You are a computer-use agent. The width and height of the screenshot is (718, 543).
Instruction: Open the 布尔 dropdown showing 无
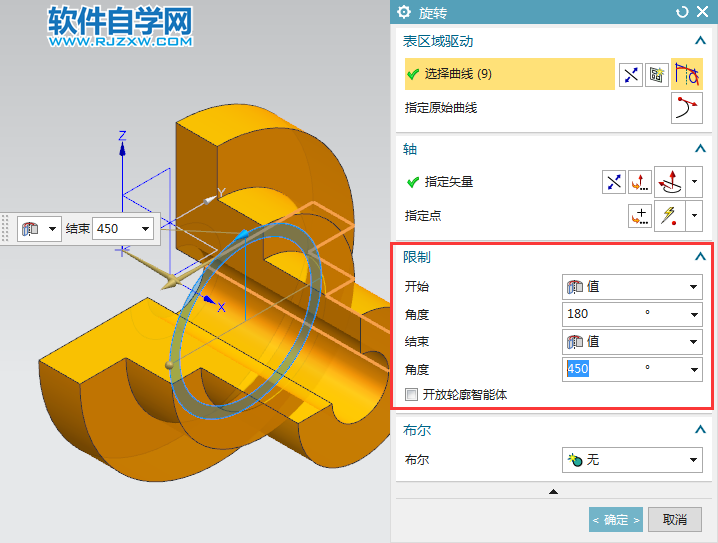click(x=632, y=460)
